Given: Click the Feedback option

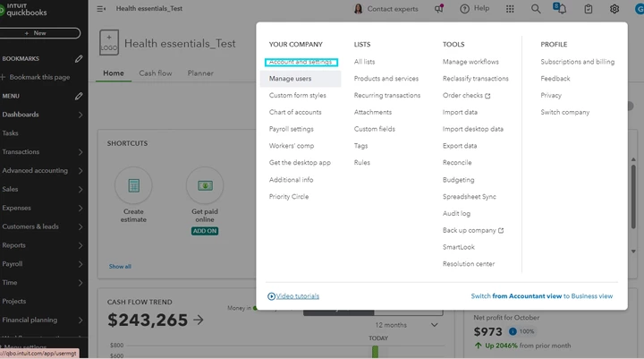Looking at the screenshot, I should click(555, 79).
